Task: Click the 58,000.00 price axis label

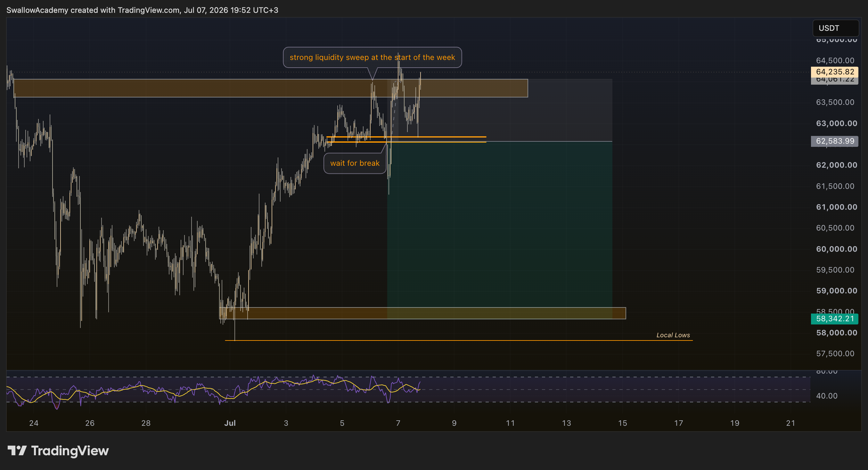Action: [x=836, y=333]
